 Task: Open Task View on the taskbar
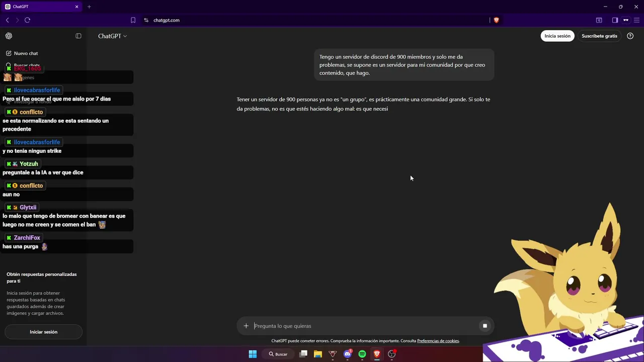pyautogui.click(x=303, y=354)
